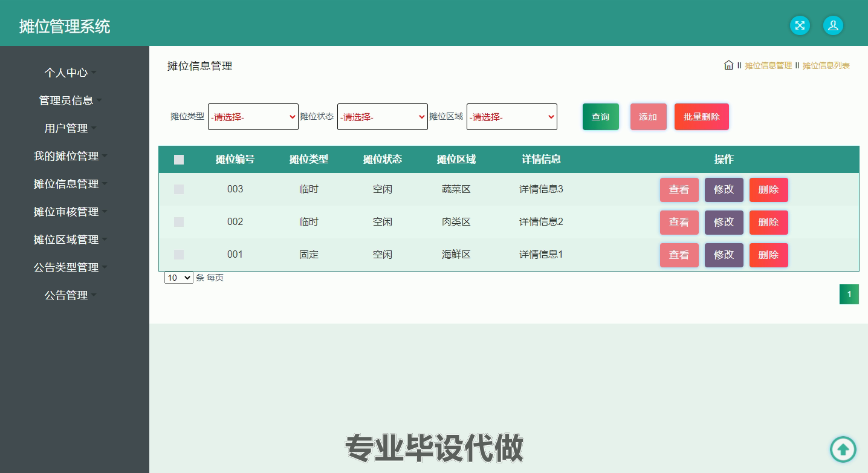Expand the 用户管理 sidebar menu
This screenshot has width=868, height=473.
(70, 128)
